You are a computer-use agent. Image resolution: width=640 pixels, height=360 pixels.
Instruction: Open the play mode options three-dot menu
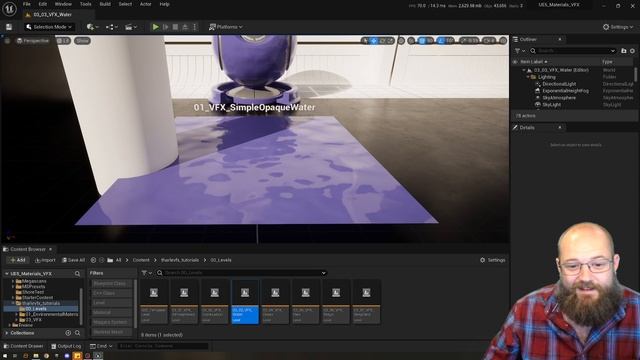pos(194,27)
